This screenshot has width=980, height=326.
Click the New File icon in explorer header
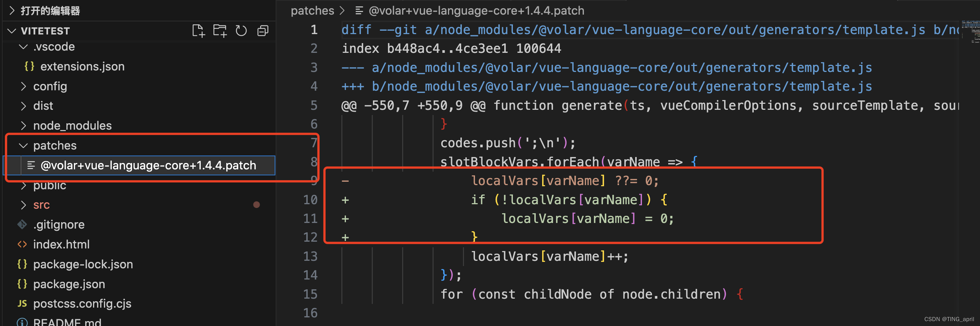(198, 31)
